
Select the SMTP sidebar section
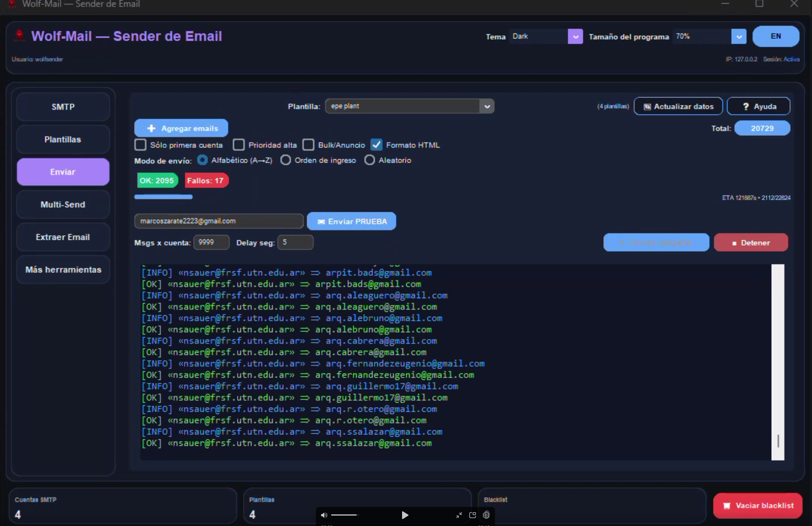pos(63,106)
